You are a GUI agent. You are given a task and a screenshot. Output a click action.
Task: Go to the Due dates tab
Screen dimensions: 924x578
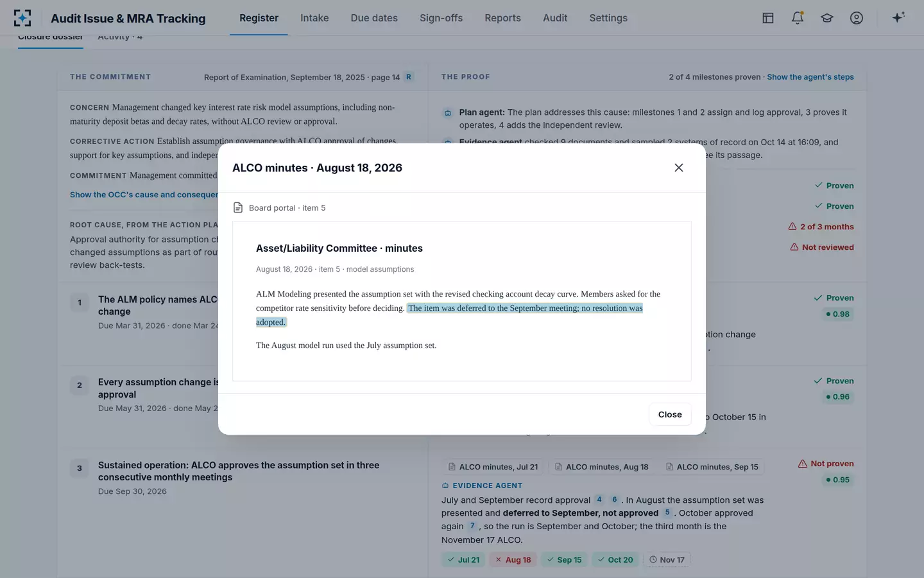point(374,18)
